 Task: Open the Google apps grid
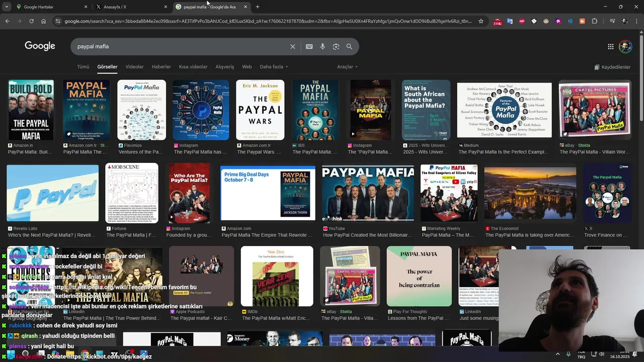610,46
